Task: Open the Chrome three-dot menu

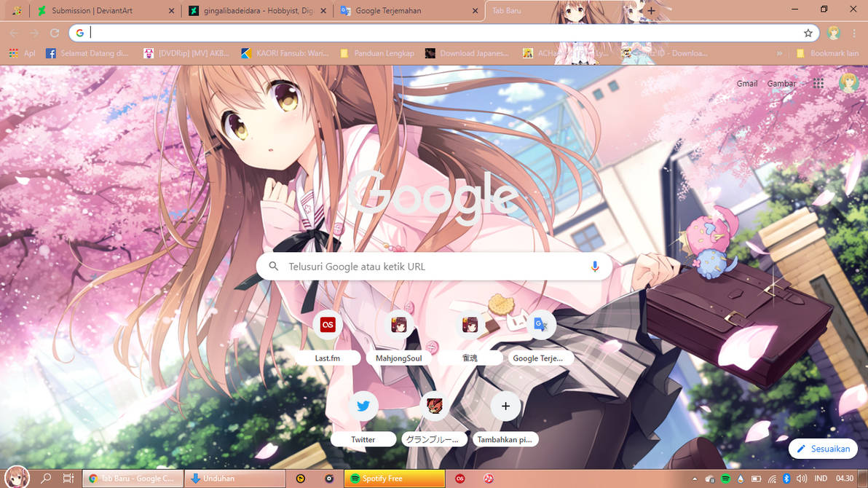Action: tap(853, 33)
